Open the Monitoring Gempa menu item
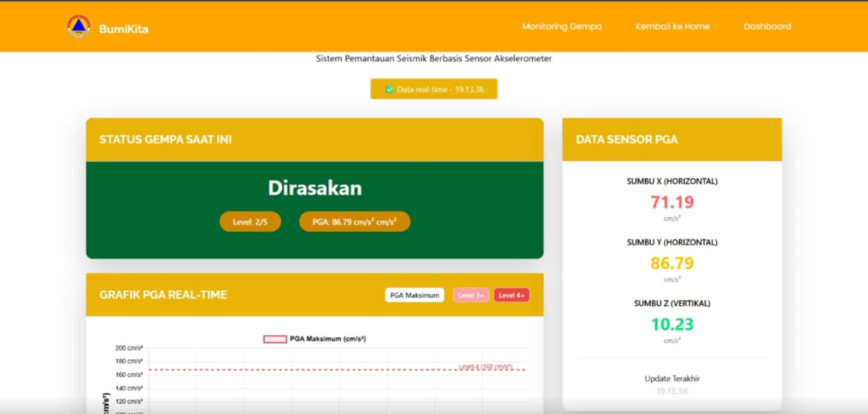Viewport: 868px width, 414px height. (562, 27)
